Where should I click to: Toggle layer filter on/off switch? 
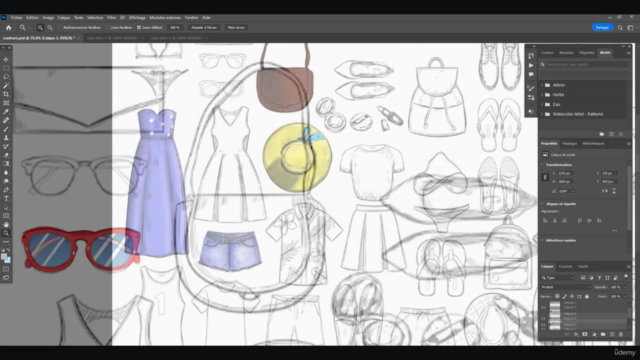[x=626, y=276]
